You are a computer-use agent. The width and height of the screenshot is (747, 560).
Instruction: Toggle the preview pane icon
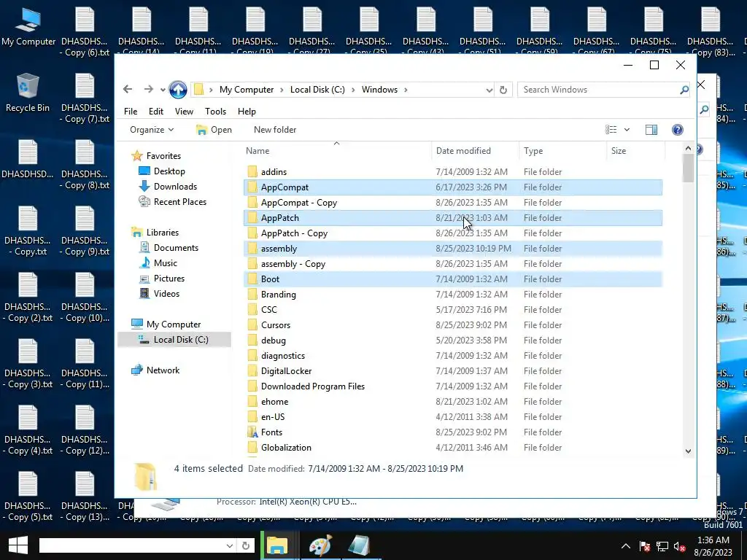tap(651, 130)
